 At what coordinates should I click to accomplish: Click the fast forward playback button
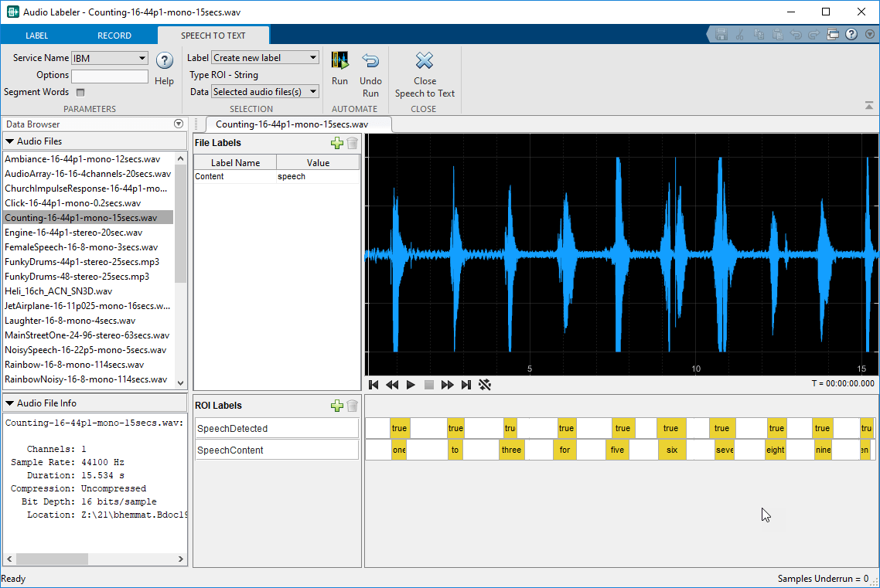pos(447,385)
